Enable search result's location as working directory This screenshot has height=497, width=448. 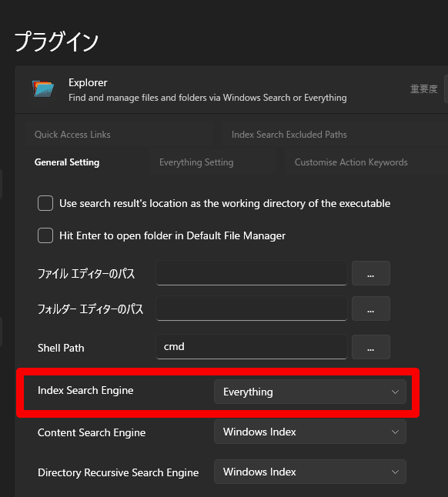click(x=45, y=203)
